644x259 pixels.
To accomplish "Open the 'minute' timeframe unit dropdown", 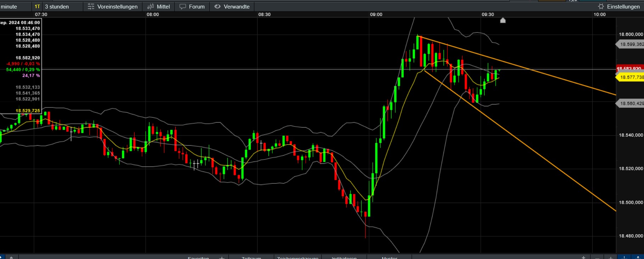I will point(15,7).
